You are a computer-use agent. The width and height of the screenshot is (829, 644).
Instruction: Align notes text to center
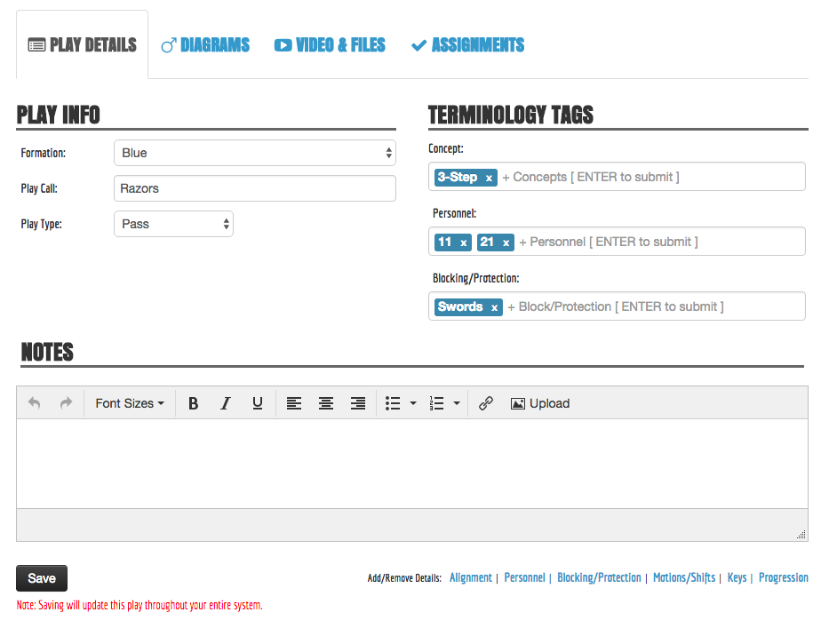coord(326,403)
